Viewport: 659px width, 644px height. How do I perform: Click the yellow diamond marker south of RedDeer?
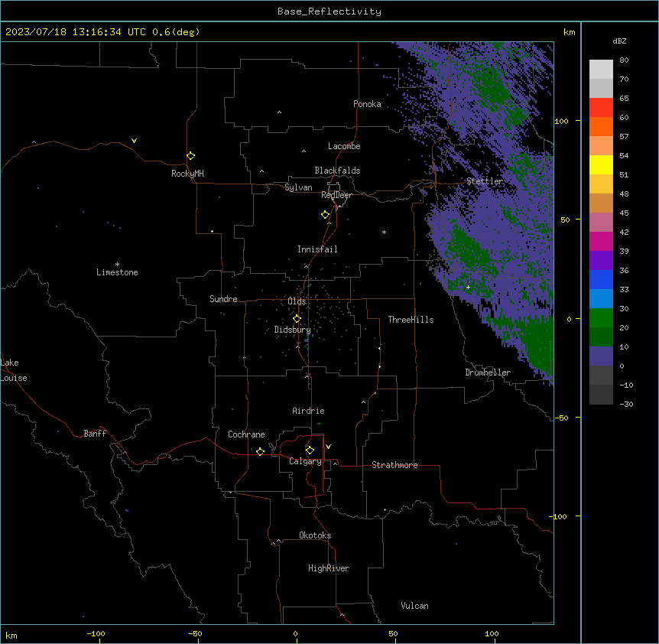325,215
